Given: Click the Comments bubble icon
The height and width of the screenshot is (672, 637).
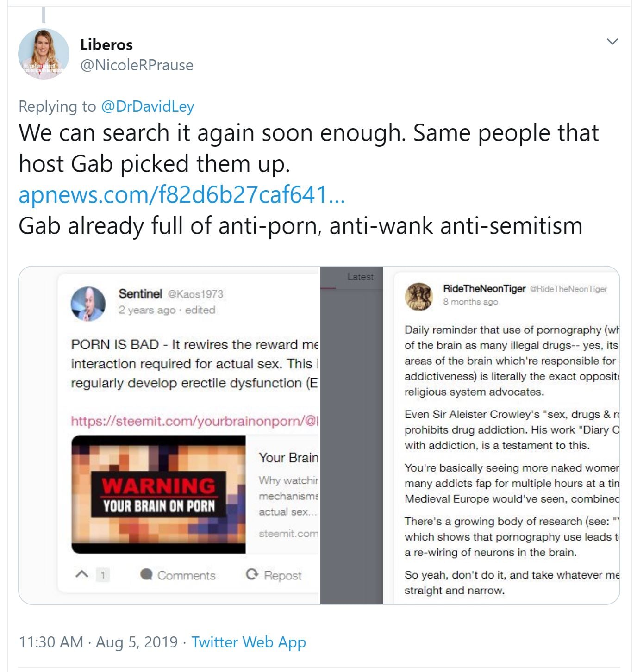Looking at the screenshot, I should (x=146, y=574).
